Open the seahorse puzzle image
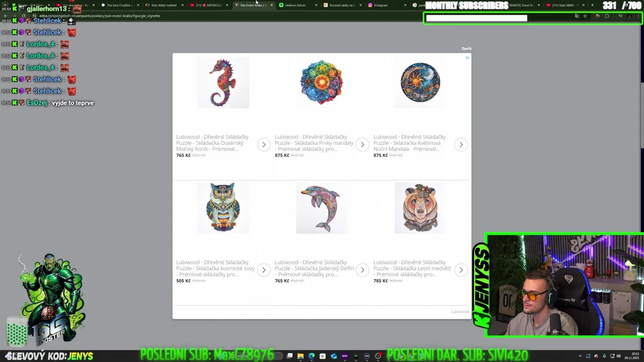This screenshot has height=362, width=644. click(223, 82)
